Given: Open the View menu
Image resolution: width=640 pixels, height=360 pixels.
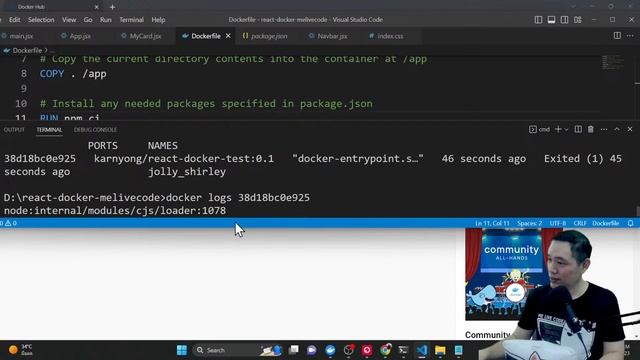Looking at the screenshot, I should coord(69,20).
